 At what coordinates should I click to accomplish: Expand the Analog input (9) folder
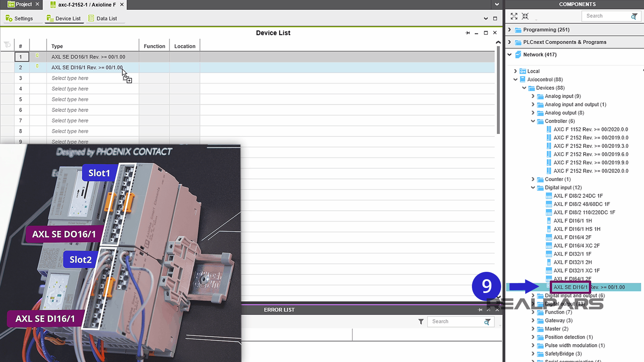tap(533, 96)
